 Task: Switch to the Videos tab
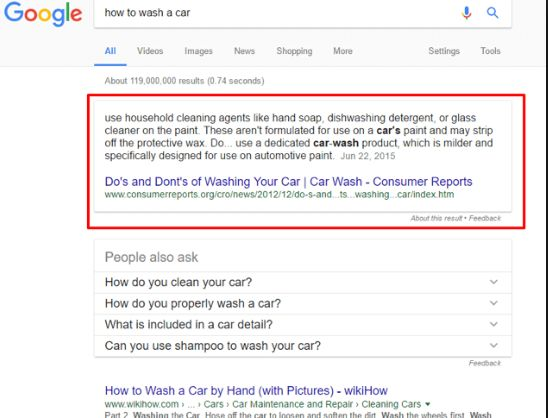[150, 51]
